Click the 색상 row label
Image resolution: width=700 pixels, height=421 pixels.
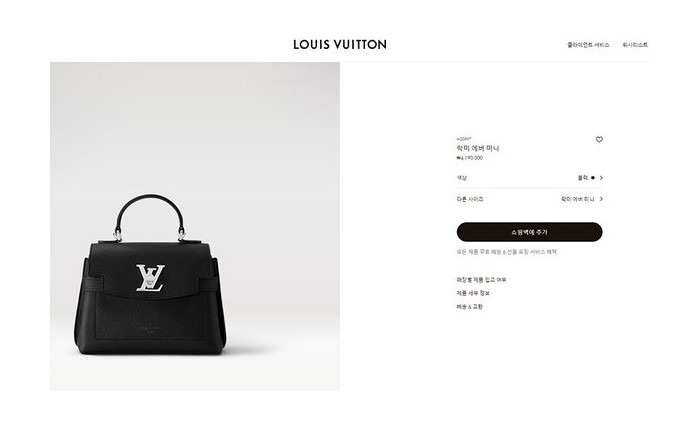pyautogui.click(x=462, y=178)
